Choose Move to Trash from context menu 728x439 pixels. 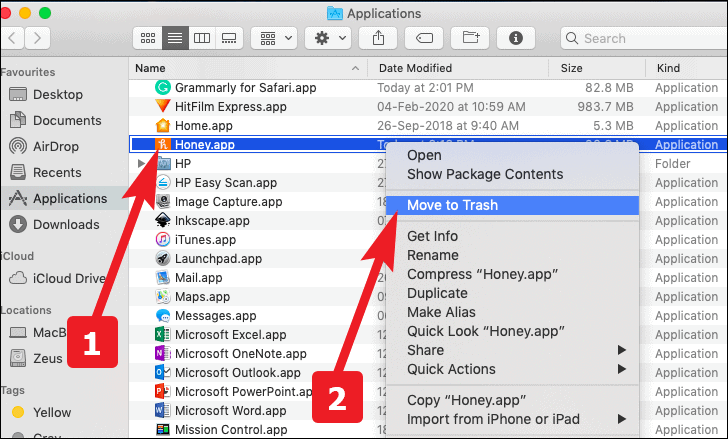[452, 205]
